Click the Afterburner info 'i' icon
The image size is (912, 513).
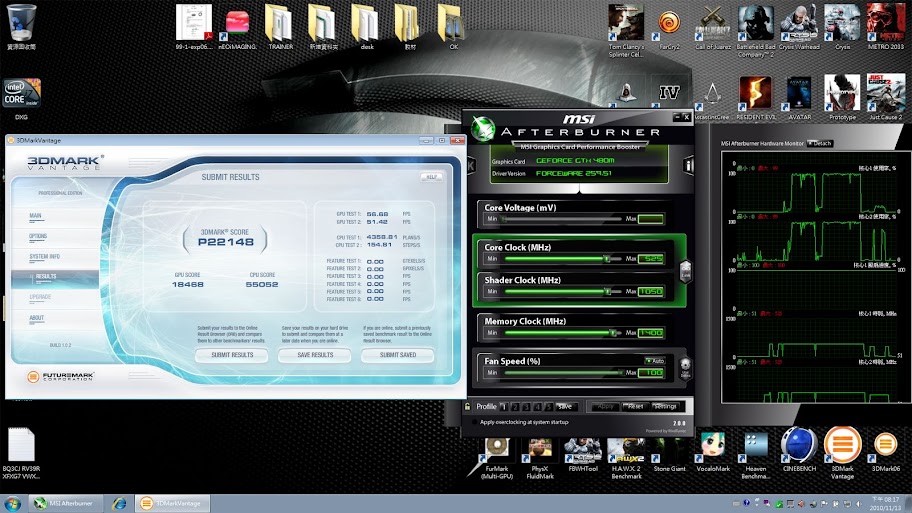coord(688,165)
